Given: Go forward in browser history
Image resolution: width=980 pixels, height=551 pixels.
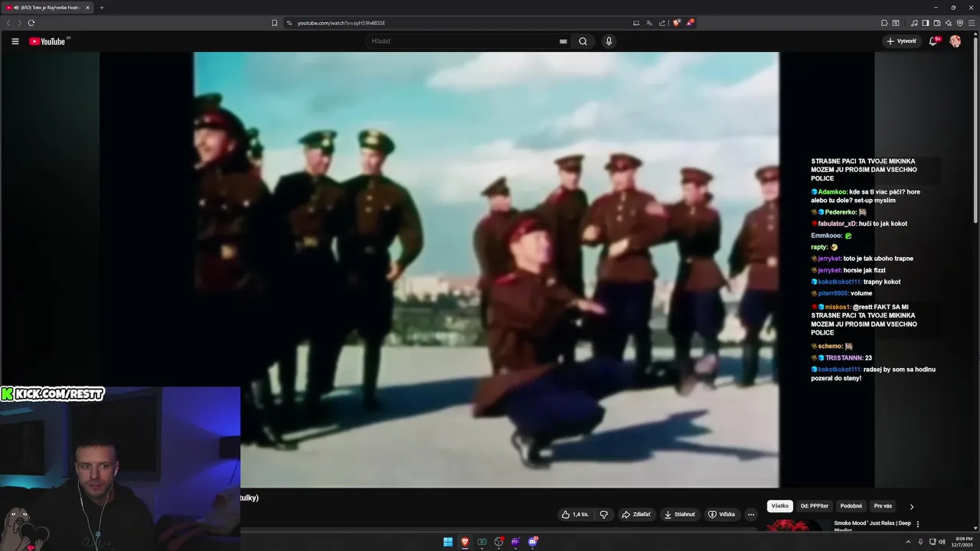Looking at the screenshot, I should pos(19,23).
